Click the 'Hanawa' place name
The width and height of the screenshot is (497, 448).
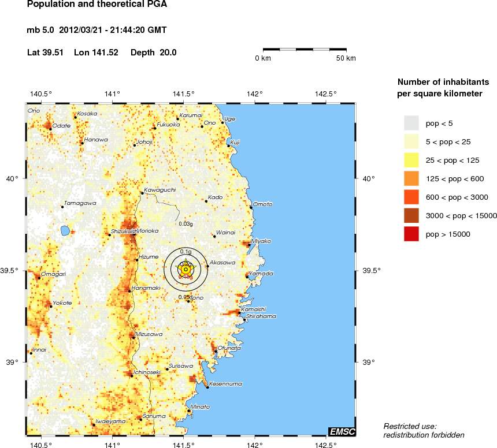point(96,140)
